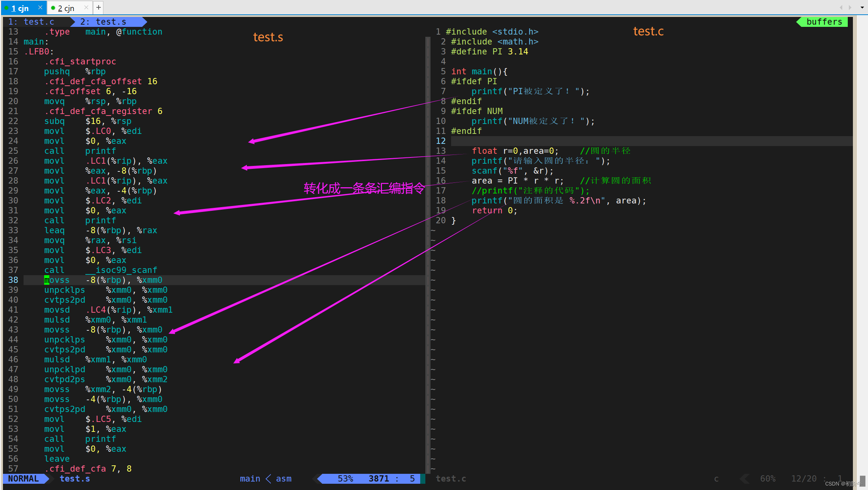Viewport: 868px width, 490px height.
Task: Click '.cfi_def_cfa 7, 8' directive
Action: [x=88, y=469]
